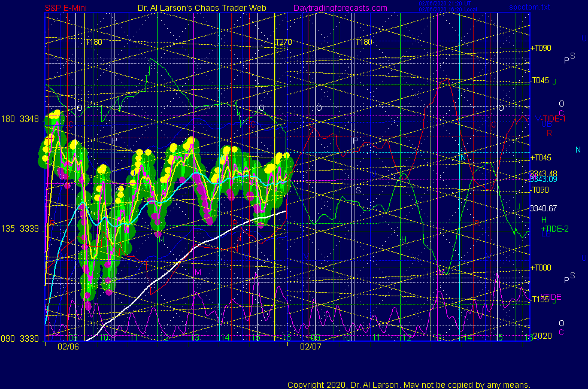Click the +T045 axis label

[541, 157]
